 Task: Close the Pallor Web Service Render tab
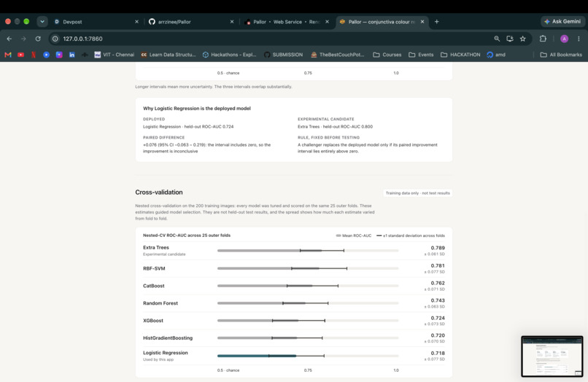tap(327, 22)
